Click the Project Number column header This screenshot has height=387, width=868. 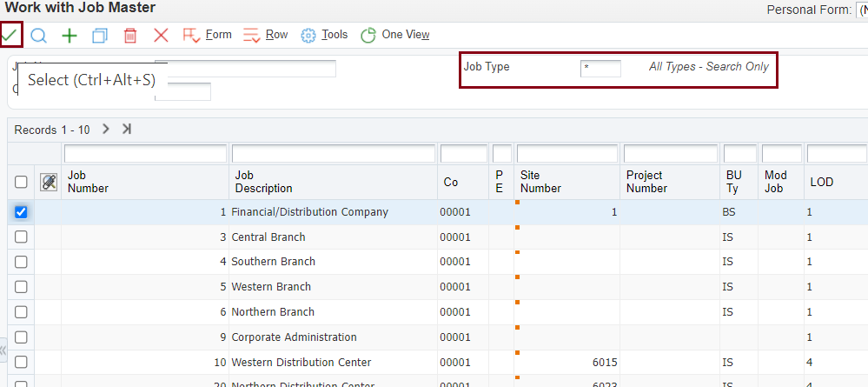671,182
